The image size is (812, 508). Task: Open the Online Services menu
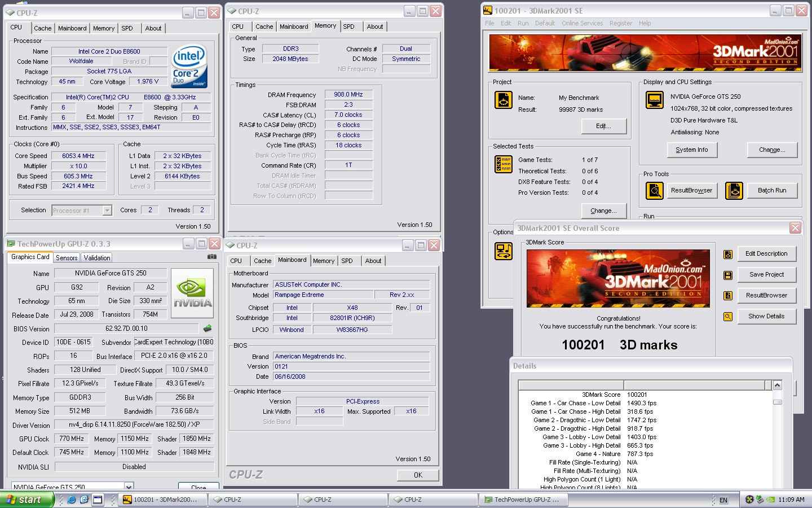click(582, 23)
